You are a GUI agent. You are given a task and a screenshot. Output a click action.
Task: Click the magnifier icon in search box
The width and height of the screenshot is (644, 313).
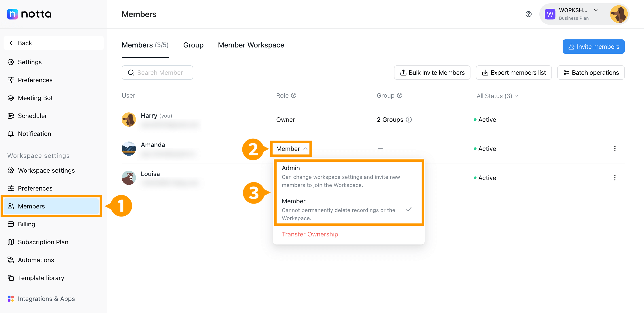point(131,73)
